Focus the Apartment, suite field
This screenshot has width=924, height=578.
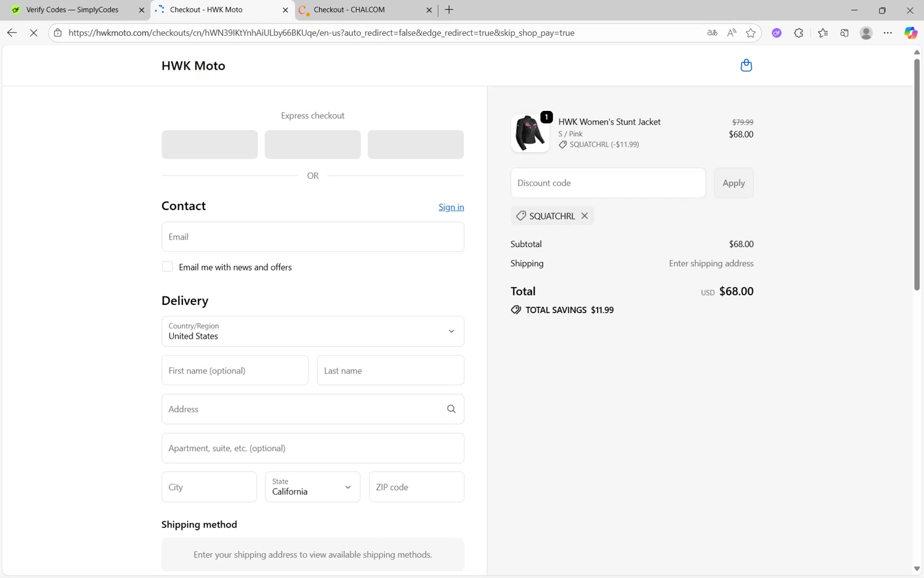[313, 448]
